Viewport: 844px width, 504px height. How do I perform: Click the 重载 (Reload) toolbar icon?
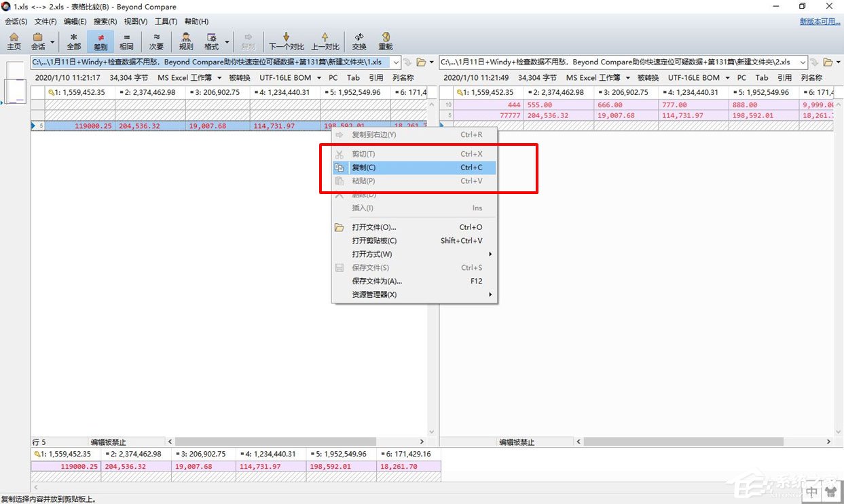[x=386, y=41]
